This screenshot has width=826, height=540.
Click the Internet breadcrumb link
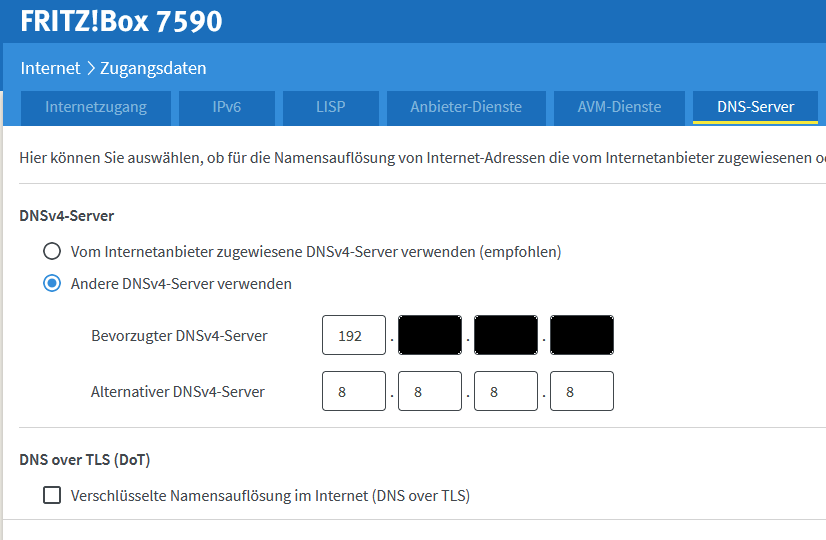(x=50, y=68)
